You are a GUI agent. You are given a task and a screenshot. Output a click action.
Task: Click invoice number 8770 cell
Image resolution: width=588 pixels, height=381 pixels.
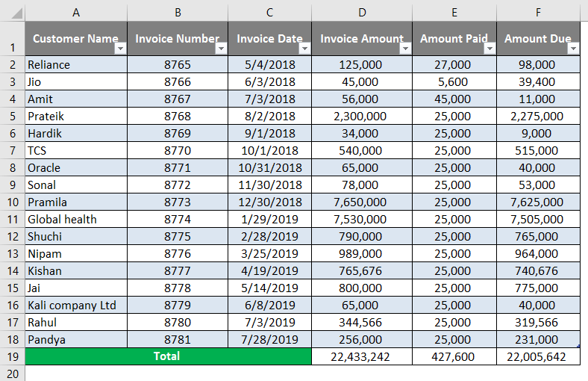click(x=178, y=151)
